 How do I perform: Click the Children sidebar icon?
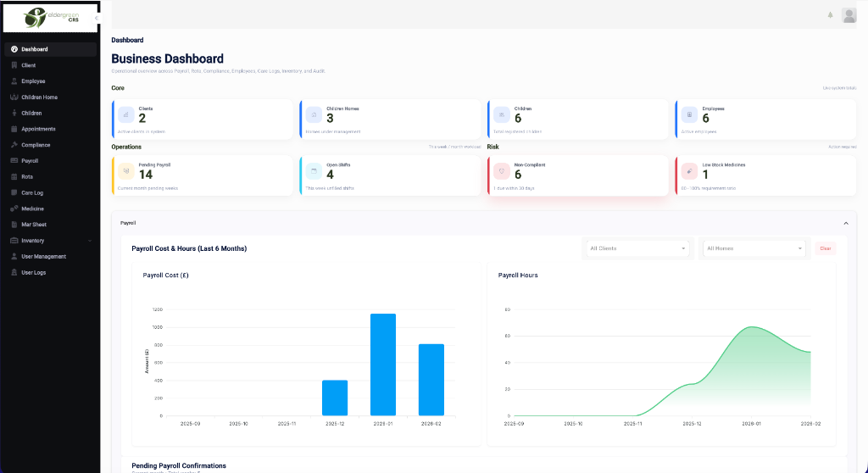pyautogui.click(x=14, y=113)
